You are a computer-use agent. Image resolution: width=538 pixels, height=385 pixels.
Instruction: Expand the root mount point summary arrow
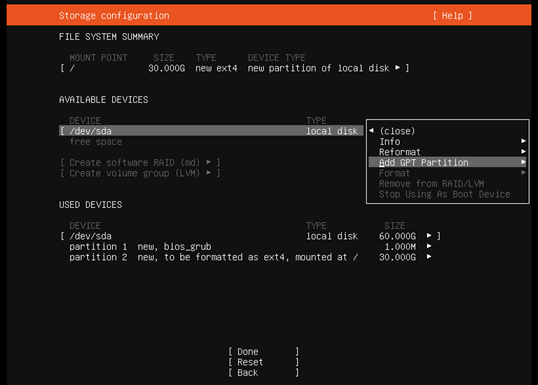click(x=397, y=68)
